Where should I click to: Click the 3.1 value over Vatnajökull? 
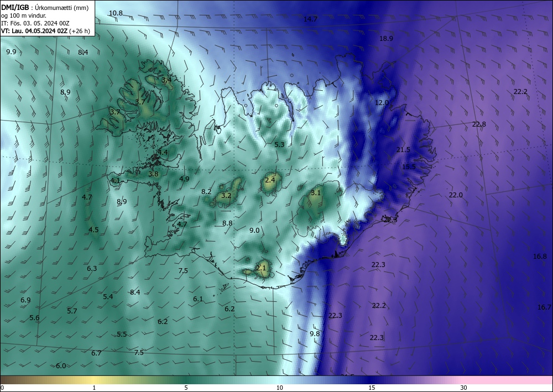tap(316, 193)
